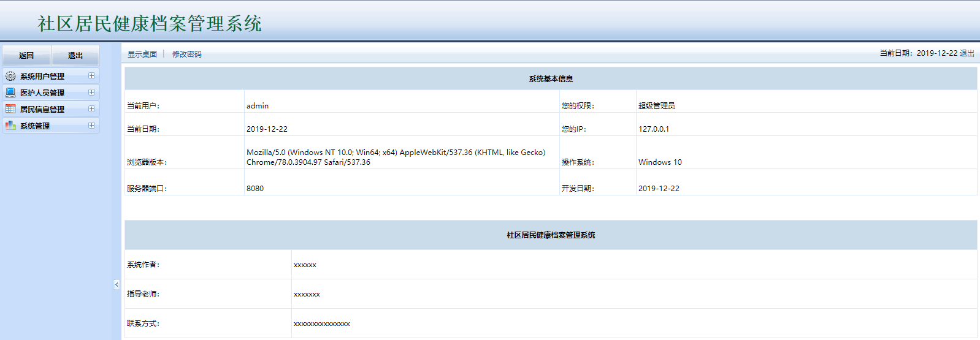
Task: Collapse the left sidebar with the arrow handle
Action: [117, 284]
